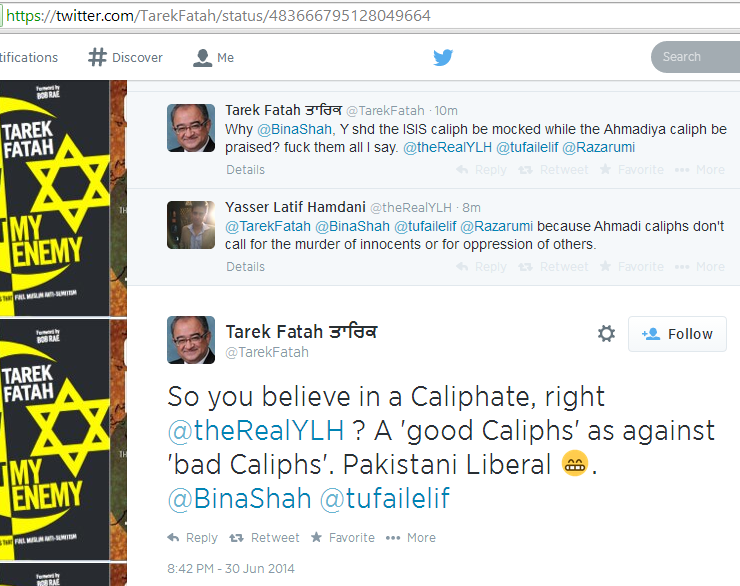The width and height of the screenshot is (740, 586).
Task: Click the browser address bar URL
Action: (218, 16)
